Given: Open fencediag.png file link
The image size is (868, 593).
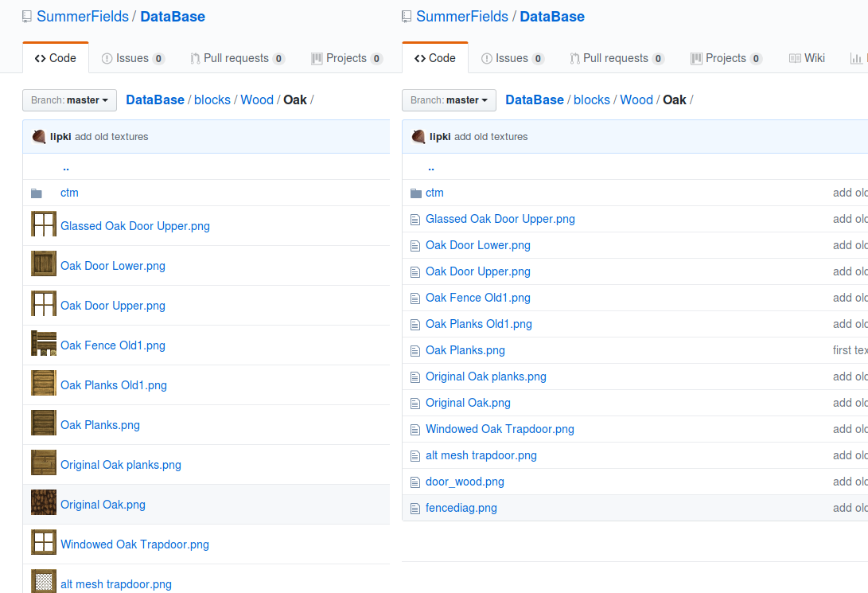Looking at the screenshot, I should click(x=461, y=508).
